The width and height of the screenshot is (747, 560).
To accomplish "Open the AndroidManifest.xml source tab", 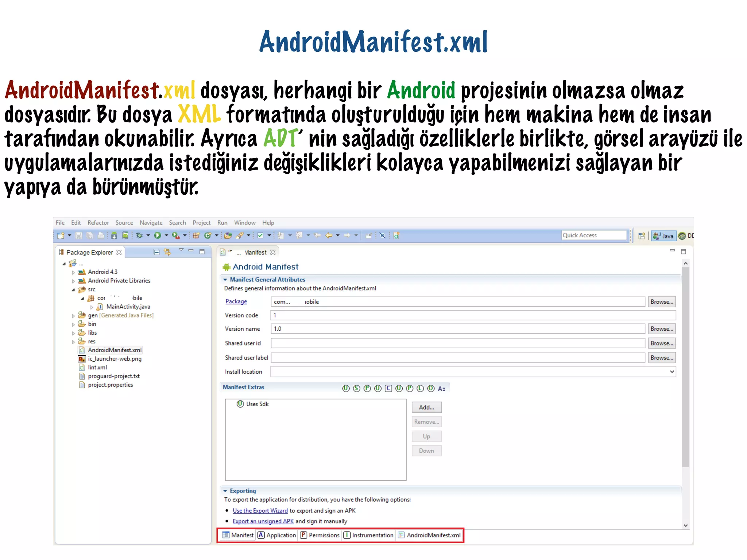I will click(x=429, y=535).
